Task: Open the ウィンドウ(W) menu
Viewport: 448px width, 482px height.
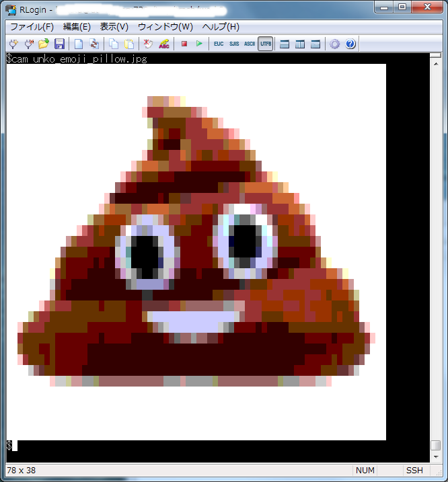Action: (165, 27)
